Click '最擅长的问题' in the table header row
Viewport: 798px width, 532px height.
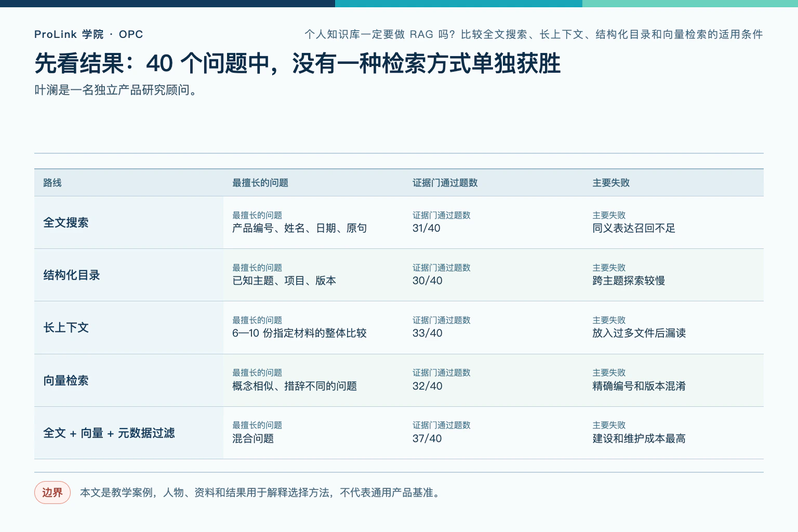(260, 182)
